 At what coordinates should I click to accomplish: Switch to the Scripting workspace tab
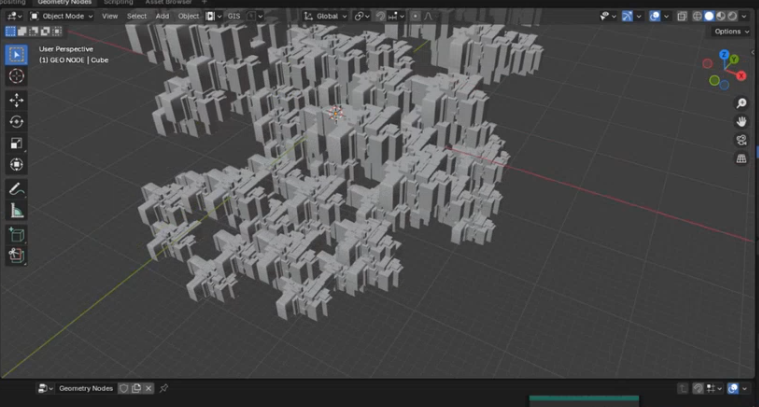(x=118, y=2)
